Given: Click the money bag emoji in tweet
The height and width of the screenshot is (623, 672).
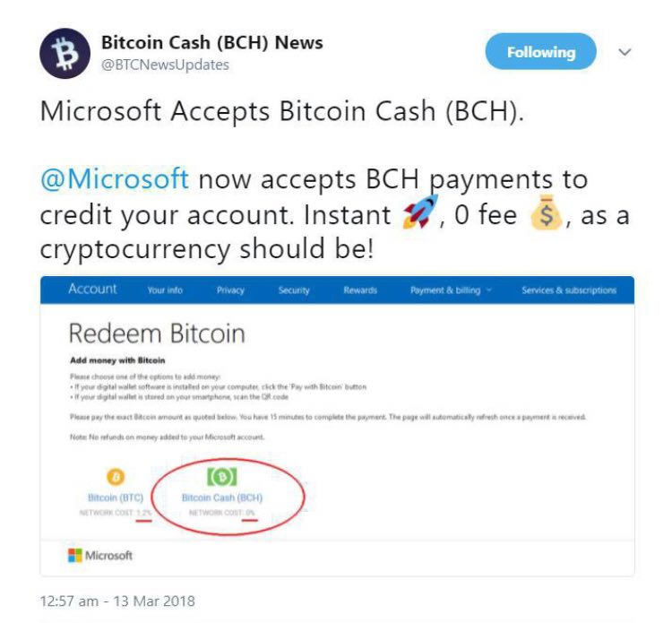Looking at the screenshot, I should (546, 212).
